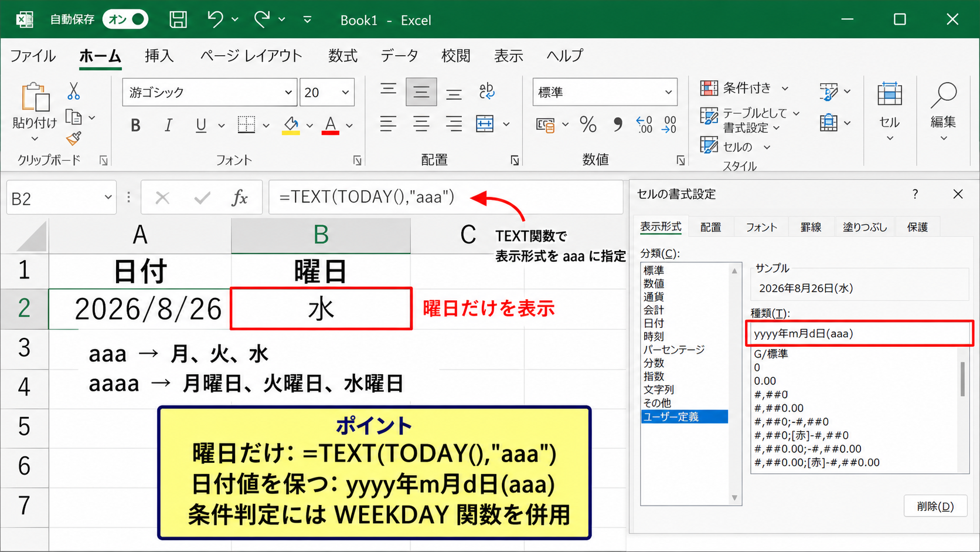Image resolution: width=980 pixels, height=552 pixels.
Task: Open the undo history dropdown arrow
Action: (x=235, y=19)
